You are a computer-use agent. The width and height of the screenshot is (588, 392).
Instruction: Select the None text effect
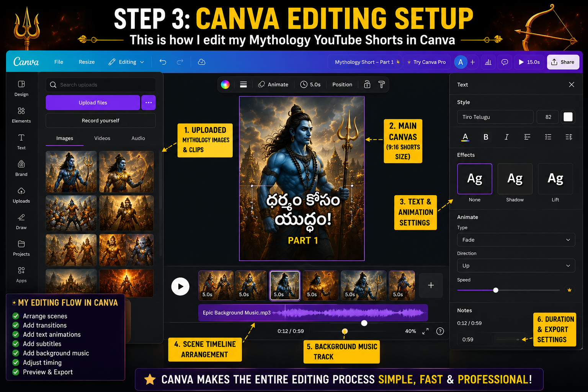click(475, 179)
